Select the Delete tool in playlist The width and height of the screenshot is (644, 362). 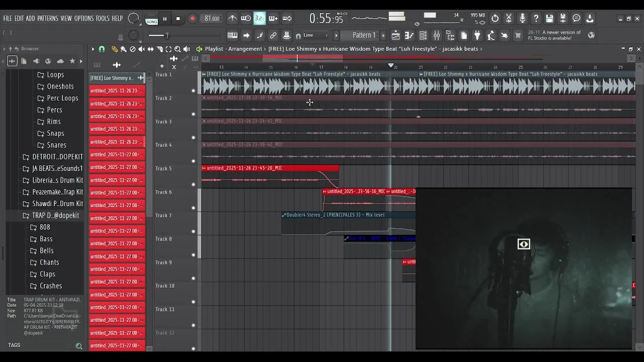[132, 49]
